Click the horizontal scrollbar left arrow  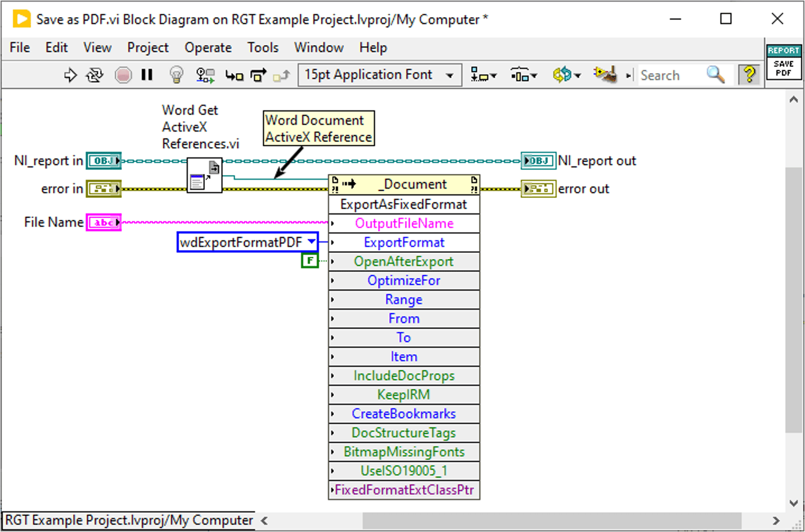pyautogui.click(x=264, y=521)
